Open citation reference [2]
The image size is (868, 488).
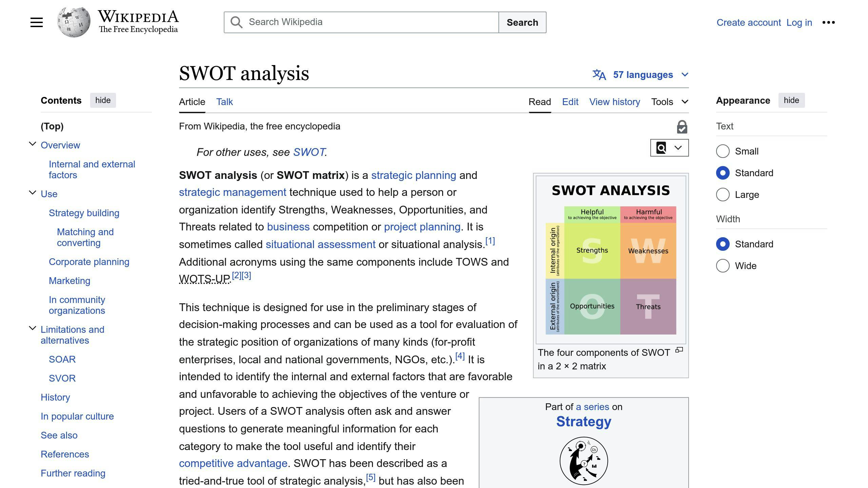coord(237,275)
